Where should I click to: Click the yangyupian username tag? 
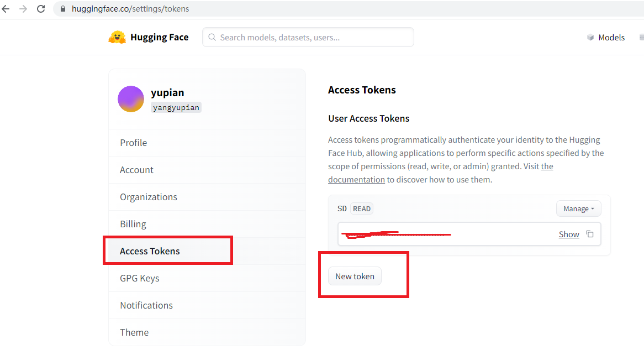(176, 107)
